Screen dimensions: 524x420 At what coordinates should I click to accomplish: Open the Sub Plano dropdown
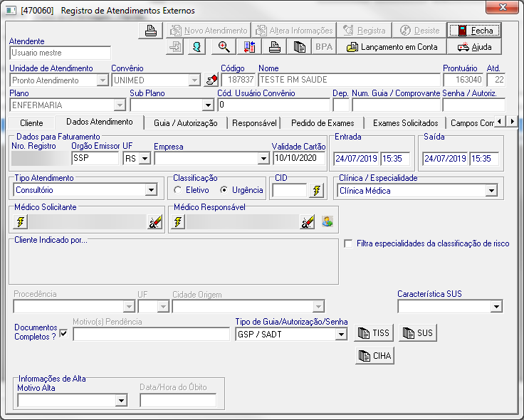(x=208, y=105)
